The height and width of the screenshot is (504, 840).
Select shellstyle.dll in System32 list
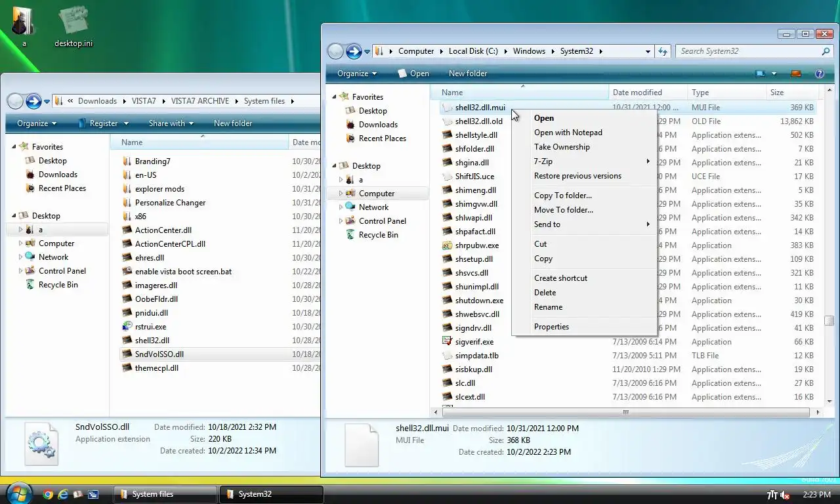[476, 135]
